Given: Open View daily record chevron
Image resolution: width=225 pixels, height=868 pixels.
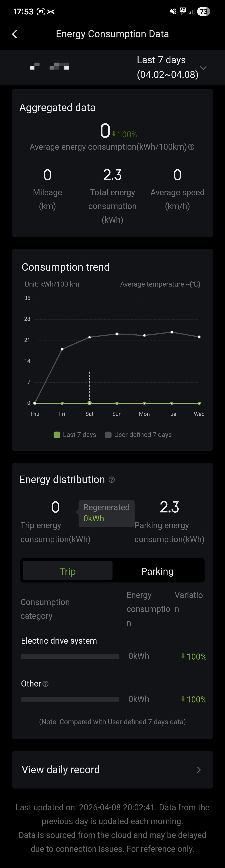Looking at the screenshot, I should [x=199, y=770].
